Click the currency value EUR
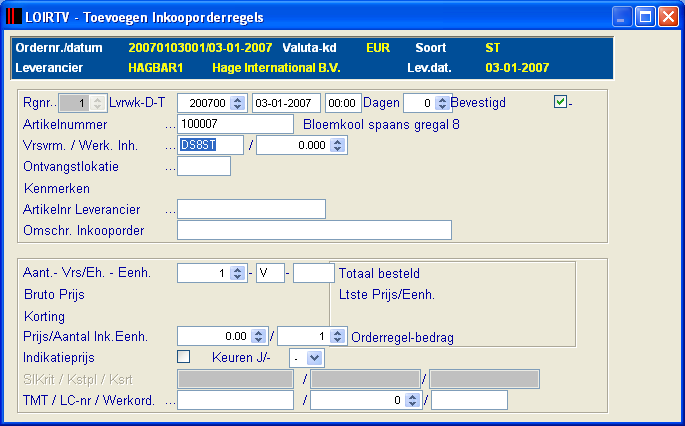Viewport: 685px width, 426px height. (378, 48)
